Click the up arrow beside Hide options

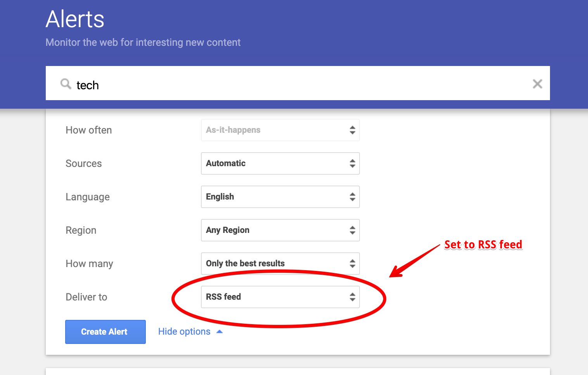coord(220,332)
